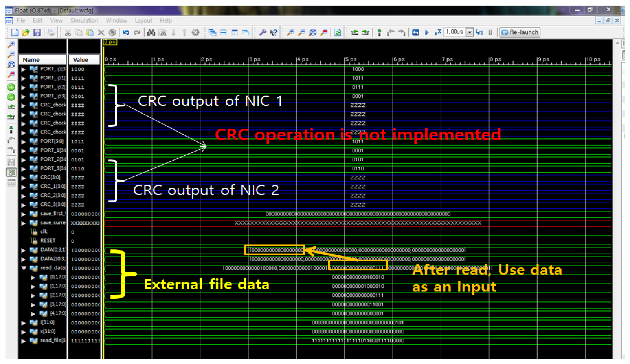This screenshot has height=364, width=630.
Task: Click sidebar green previous transition icon
Action: tap(11, 87)
